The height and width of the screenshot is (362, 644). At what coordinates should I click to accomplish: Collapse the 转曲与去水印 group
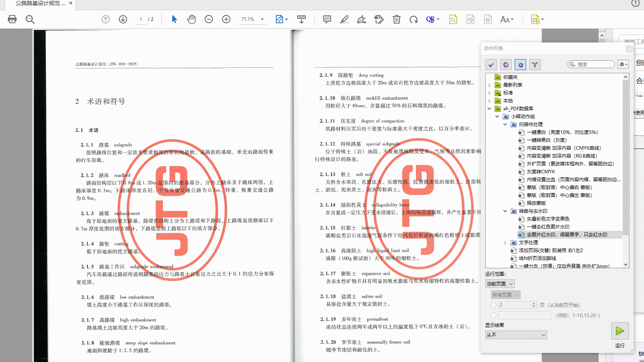coord(505,211)
